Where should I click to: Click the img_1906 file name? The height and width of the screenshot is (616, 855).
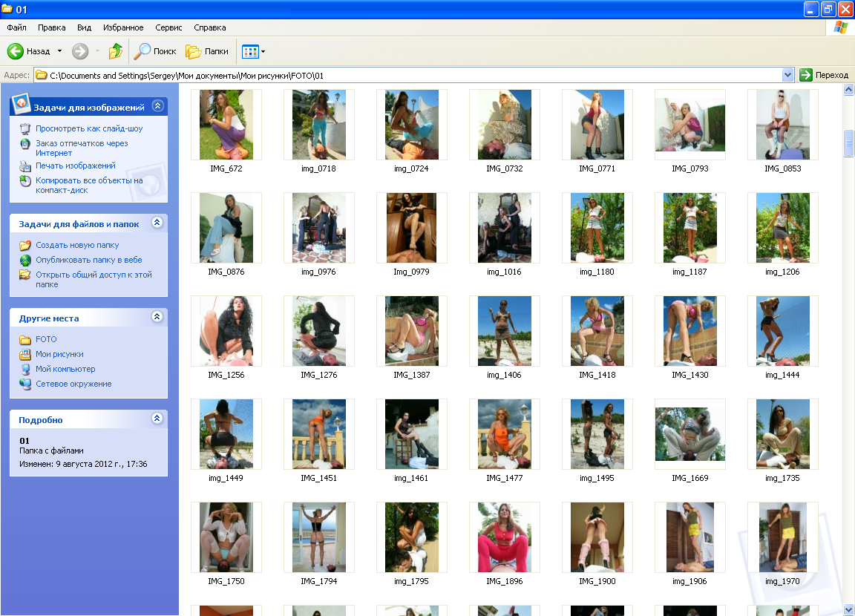click(689, 582)
